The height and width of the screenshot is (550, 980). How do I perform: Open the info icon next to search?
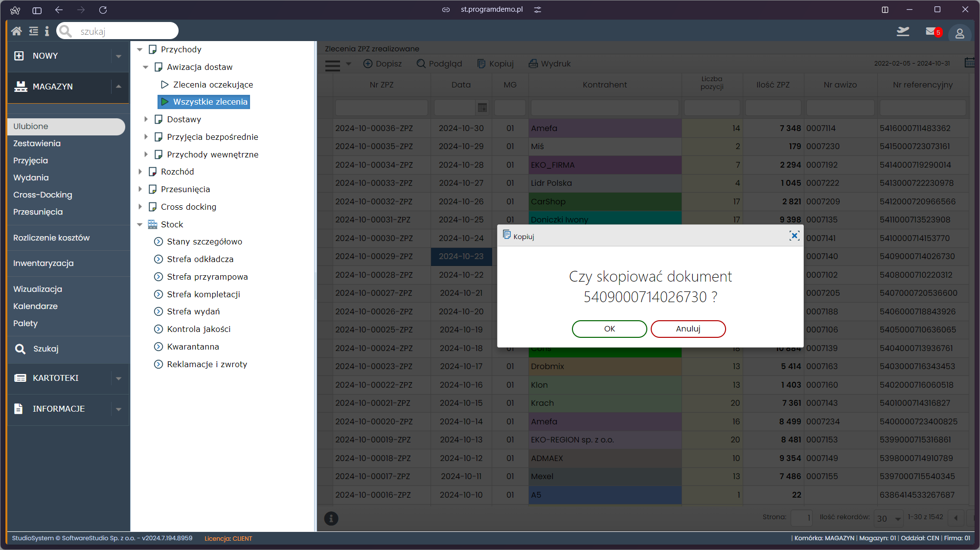(47, 31)
